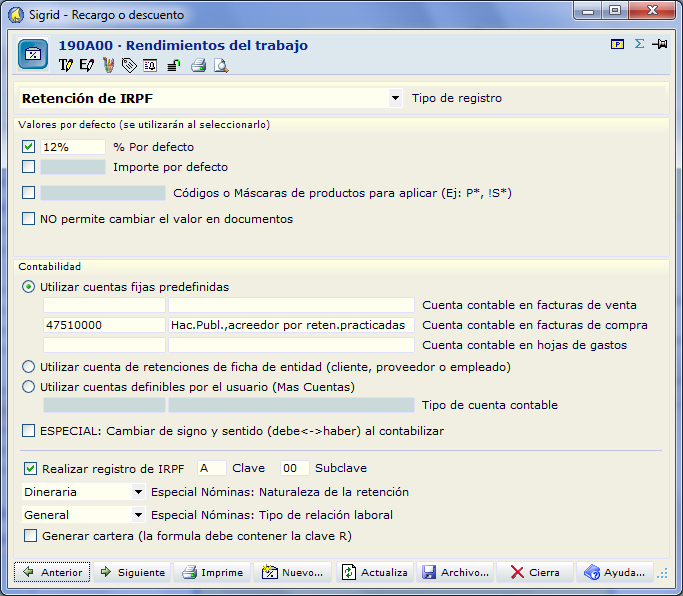Click the Subclave field containing 00
The height and width of the screenshot is (596, 683).
[x=294, y=468]
